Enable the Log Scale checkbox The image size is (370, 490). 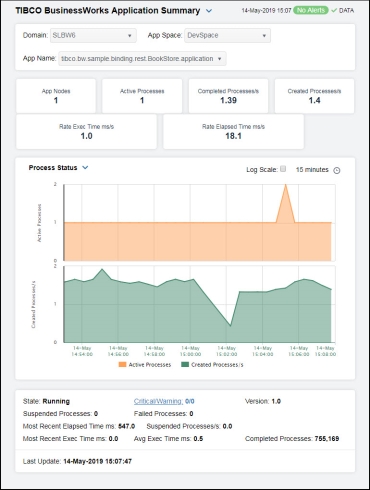click(283, 169)
